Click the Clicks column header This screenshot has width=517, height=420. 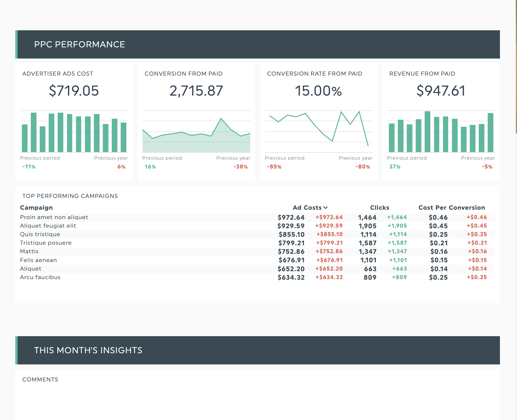tap(379, 208)
